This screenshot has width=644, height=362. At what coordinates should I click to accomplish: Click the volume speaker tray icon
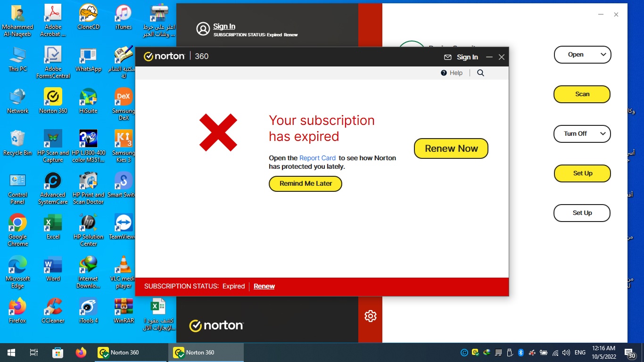[566, 353]
